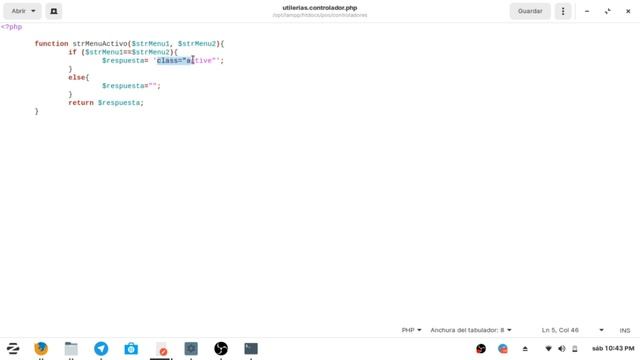Open the Abrir file dropdown
640x360 pixels.
[22, 11]
